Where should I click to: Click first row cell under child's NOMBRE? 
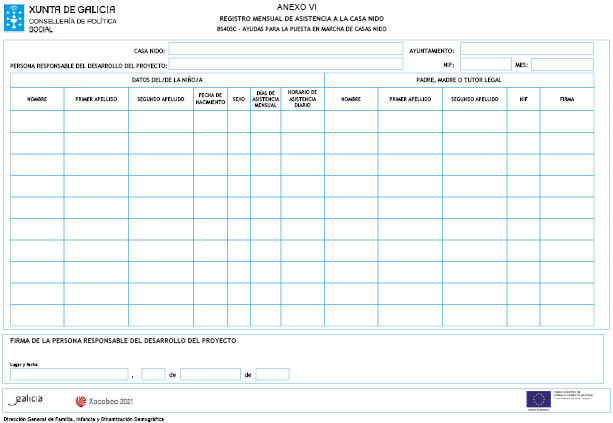(37, 120)
